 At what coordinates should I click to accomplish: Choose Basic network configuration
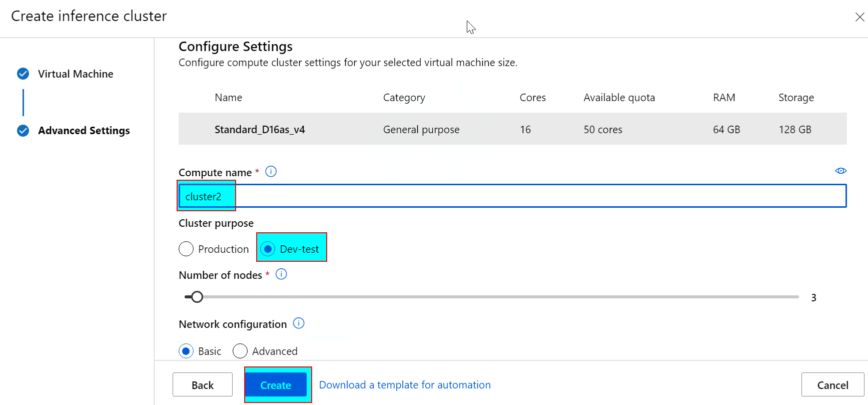click(186, 351)
